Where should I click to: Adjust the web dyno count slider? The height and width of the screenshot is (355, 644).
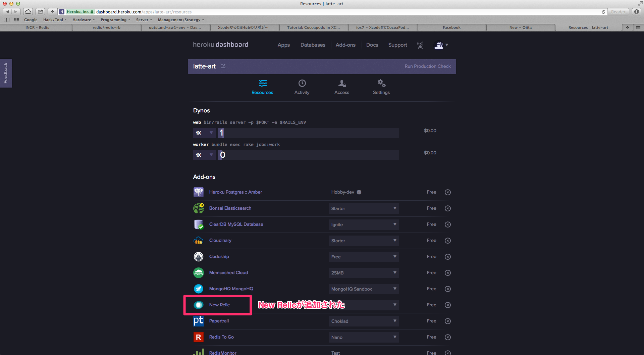click(x=309, y=133)
